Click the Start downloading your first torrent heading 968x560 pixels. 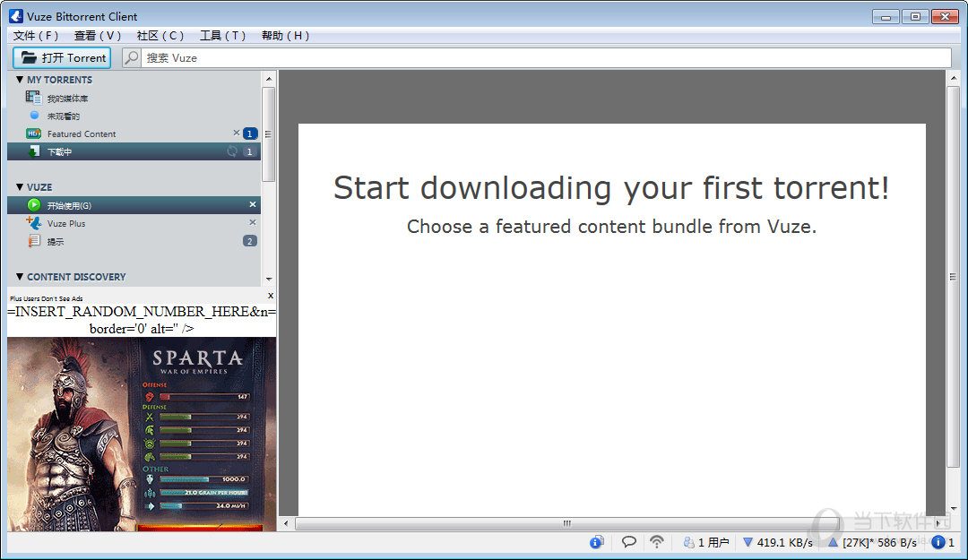(611, 187)
